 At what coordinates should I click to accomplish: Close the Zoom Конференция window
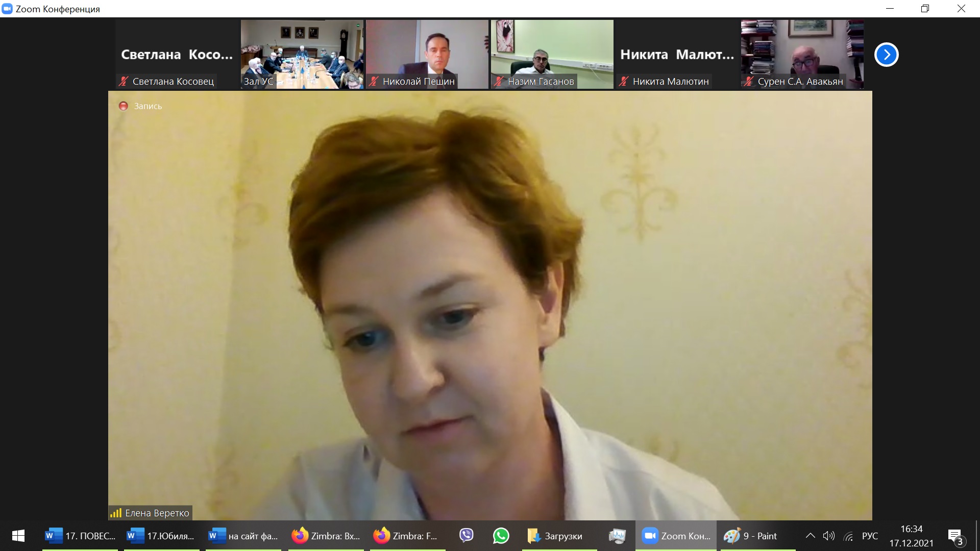[961, 9]
